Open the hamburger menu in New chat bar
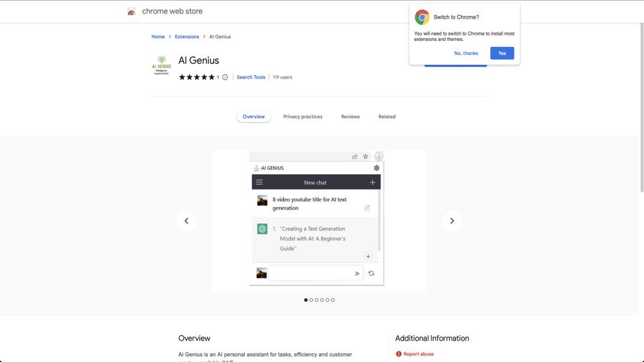 point(259,182)
